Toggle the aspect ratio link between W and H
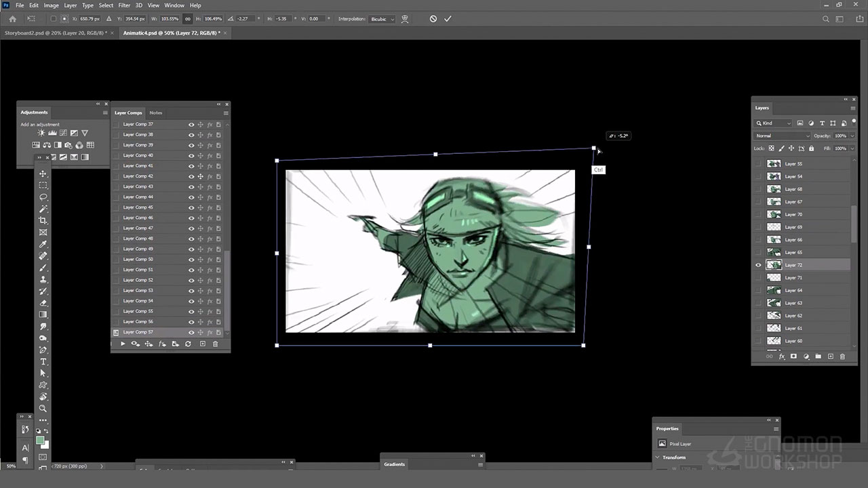Screen dimensions: 868x488 188,19
